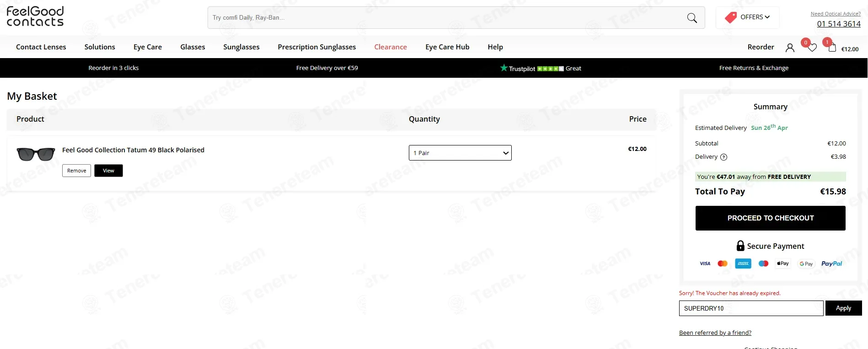Focus the search input field
This screenshot has width=868, height=349.
click(447, 18)
